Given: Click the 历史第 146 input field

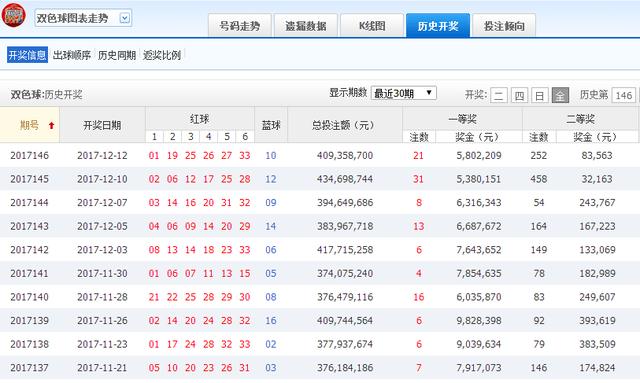Looking at the screenshot, I should click(624, 96).
